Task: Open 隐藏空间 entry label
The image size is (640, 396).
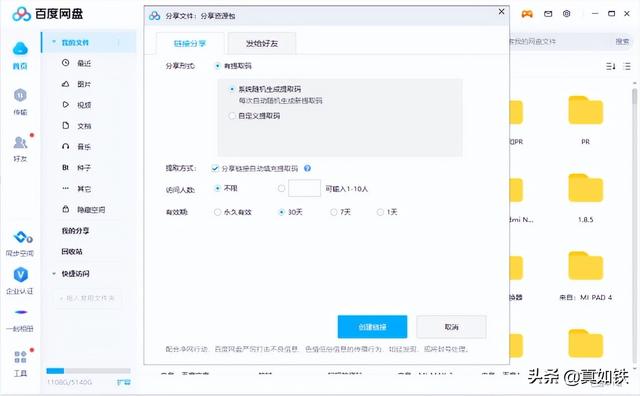Action: coord(91,209)
